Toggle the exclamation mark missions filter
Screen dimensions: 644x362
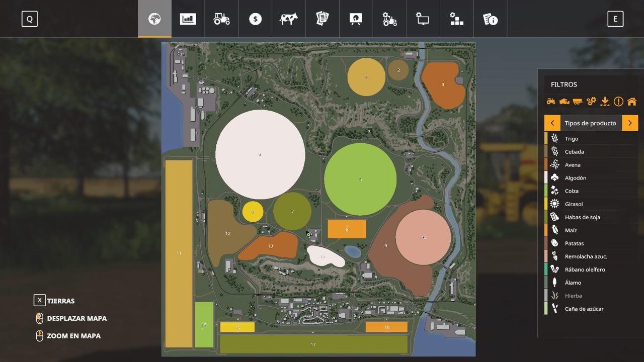618,102
